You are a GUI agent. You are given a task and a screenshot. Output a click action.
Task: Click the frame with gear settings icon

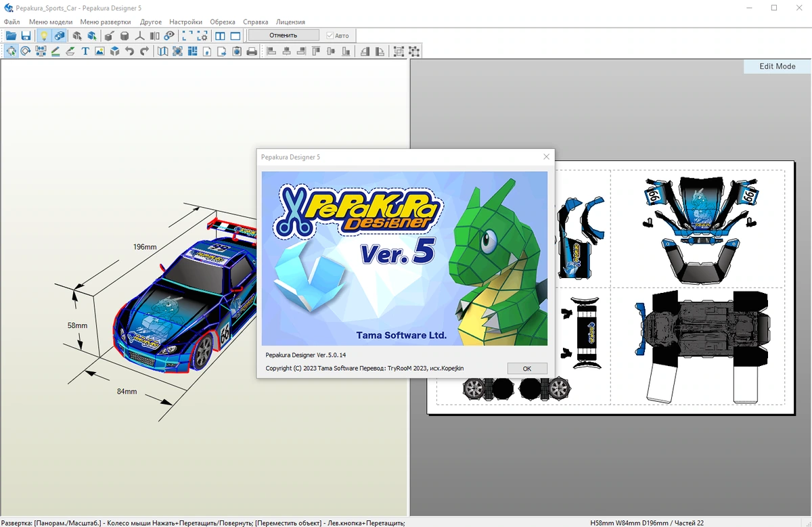[x=202, y=35]
